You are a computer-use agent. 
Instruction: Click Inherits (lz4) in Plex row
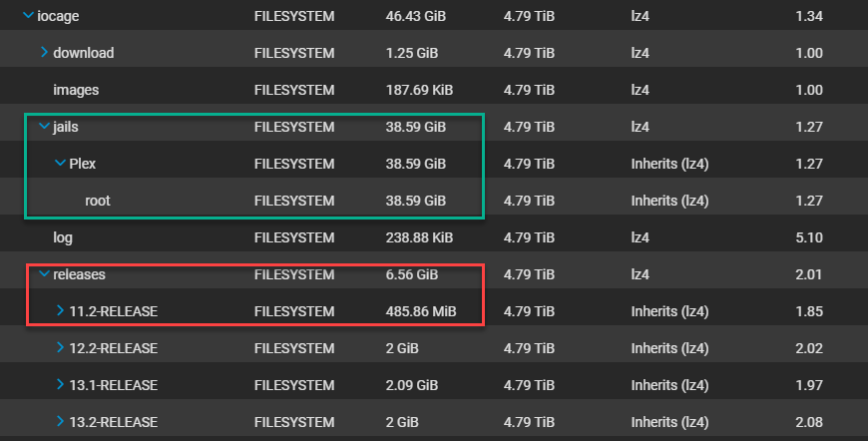click(669, 164)
